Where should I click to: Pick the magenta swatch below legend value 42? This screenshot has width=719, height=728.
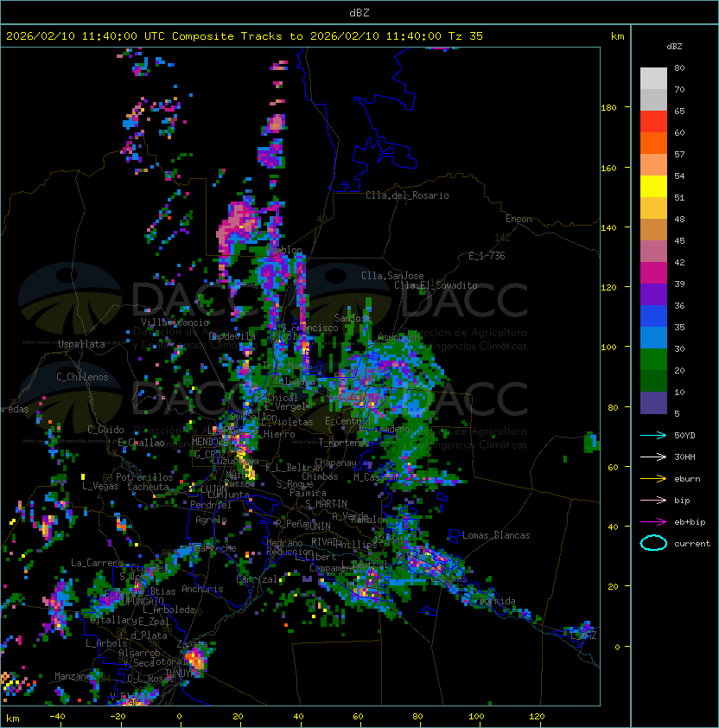point(653,273)
